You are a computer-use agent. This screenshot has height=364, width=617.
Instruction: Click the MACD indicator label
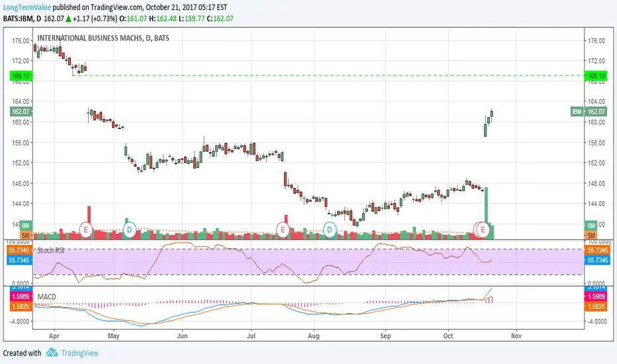(46, 296)
